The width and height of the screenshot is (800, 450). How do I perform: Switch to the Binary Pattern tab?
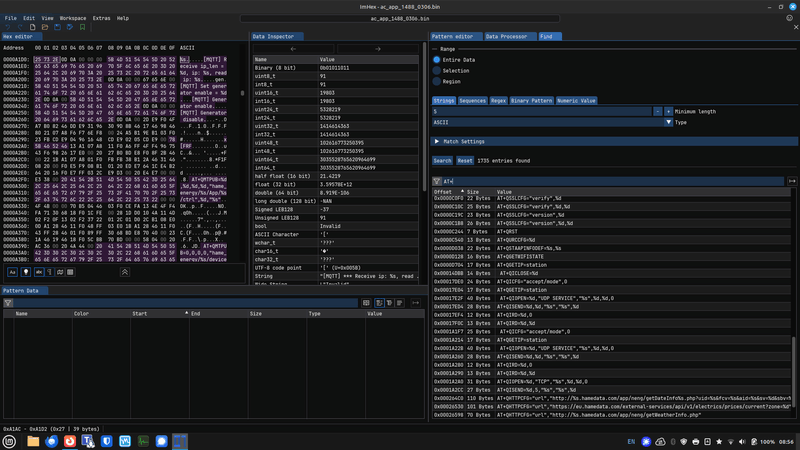click(x=531, y=100)
